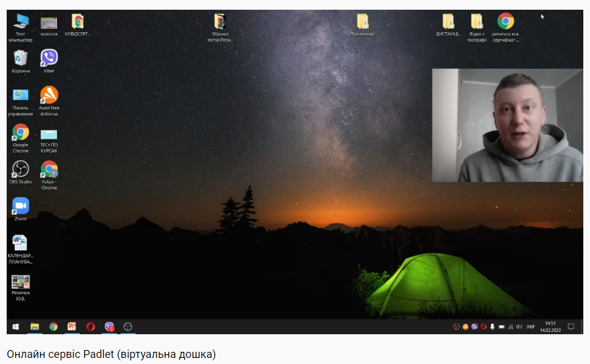590x364 pixels.
Task: Open the Windows Start menu
Action: [15, 327]
